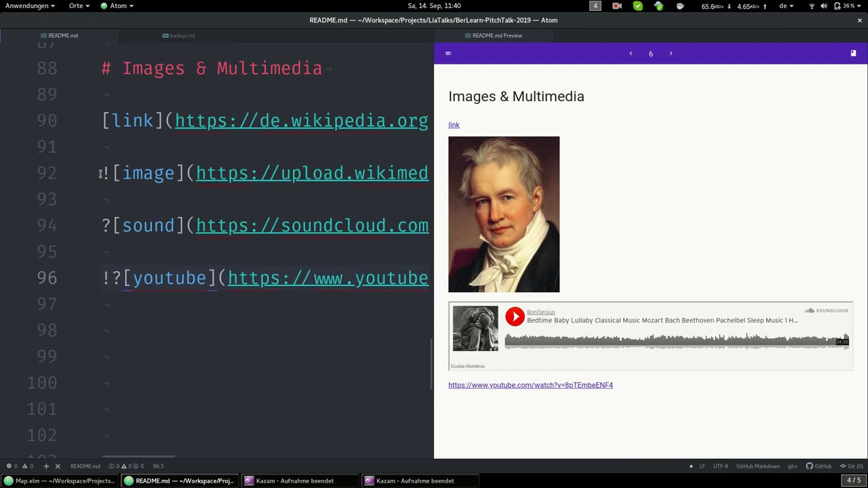Play the SoundCloud track
Viewport: 868px width, 488px height.
point(515,317)
